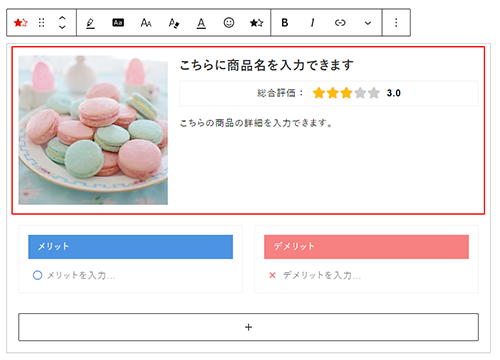Move block up with the up arrow
500x360 pixels.
pyautogui.click(x=62, y=18)
